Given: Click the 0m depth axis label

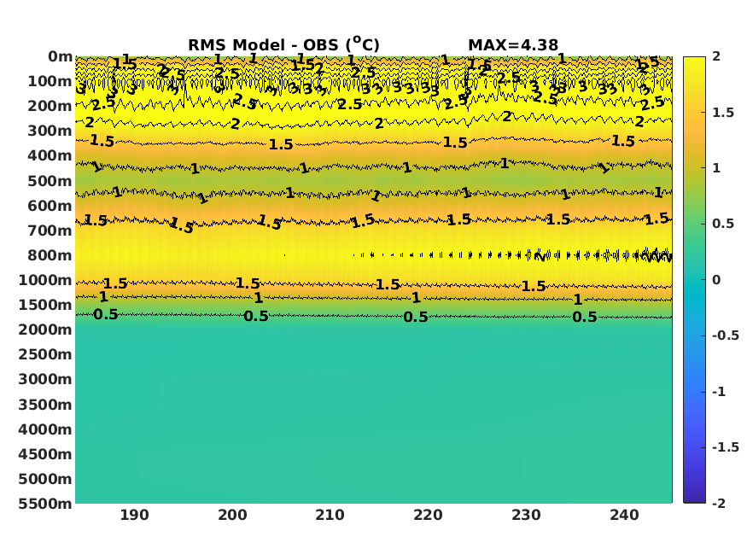Looking at the screenshot, I should tap(60, 56).
